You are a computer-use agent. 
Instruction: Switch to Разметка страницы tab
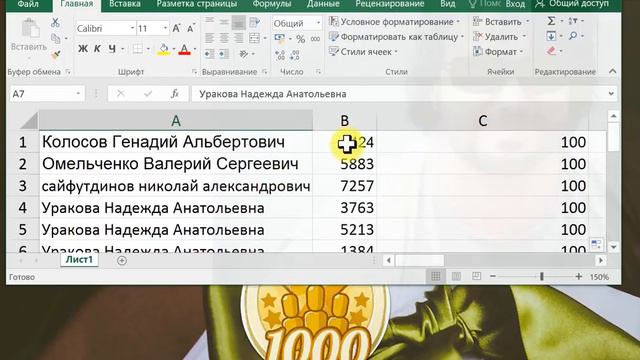pos(197,4)
